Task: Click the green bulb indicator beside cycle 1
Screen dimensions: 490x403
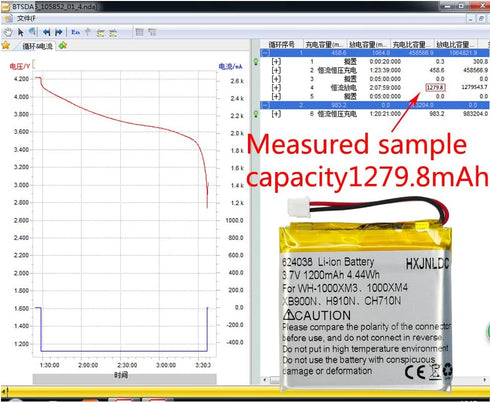Action: tap(256, 62)
